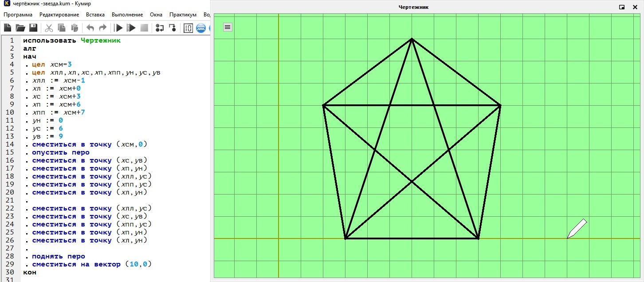Click the Кумир app icon in title bar
This screenshot has height=282, width=644.
6,4
